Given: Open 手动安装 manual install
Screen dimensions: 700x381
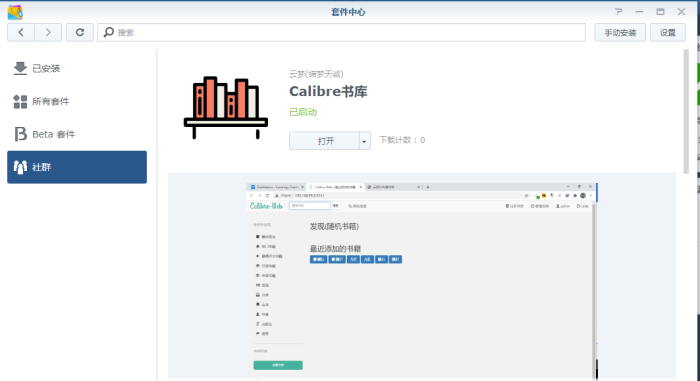Looking at the screenshot, I should [620, 33].
